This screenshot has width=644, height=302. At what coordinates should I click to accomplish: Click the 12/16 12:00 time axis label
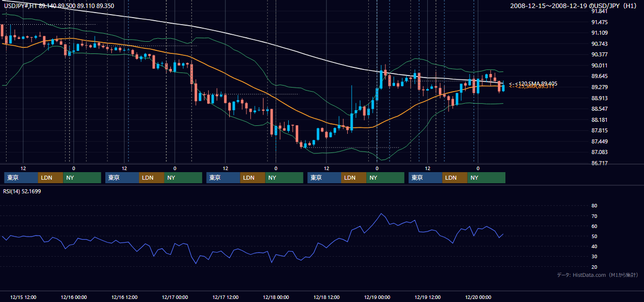coord(124,297)
